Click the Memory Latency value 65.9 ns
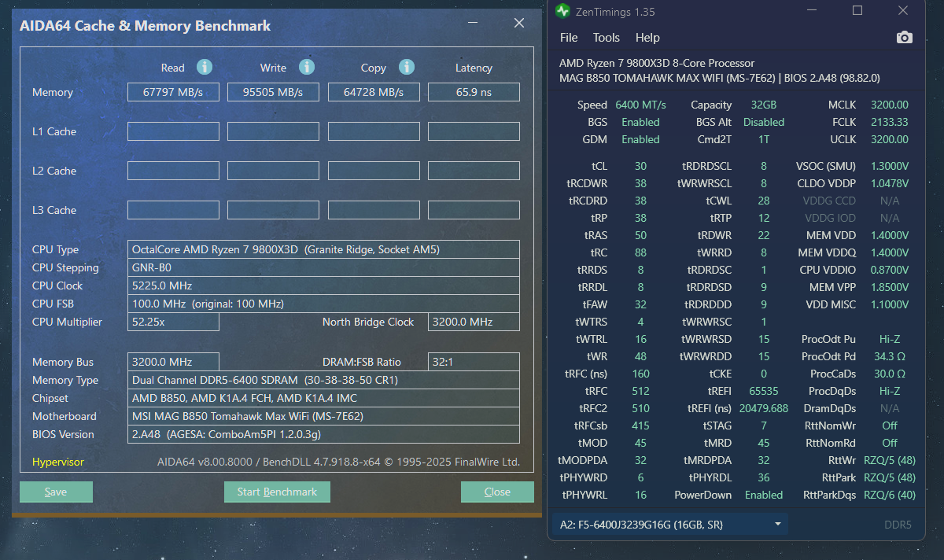Viewport: 944px width, 560px height. tap(474, 92)
